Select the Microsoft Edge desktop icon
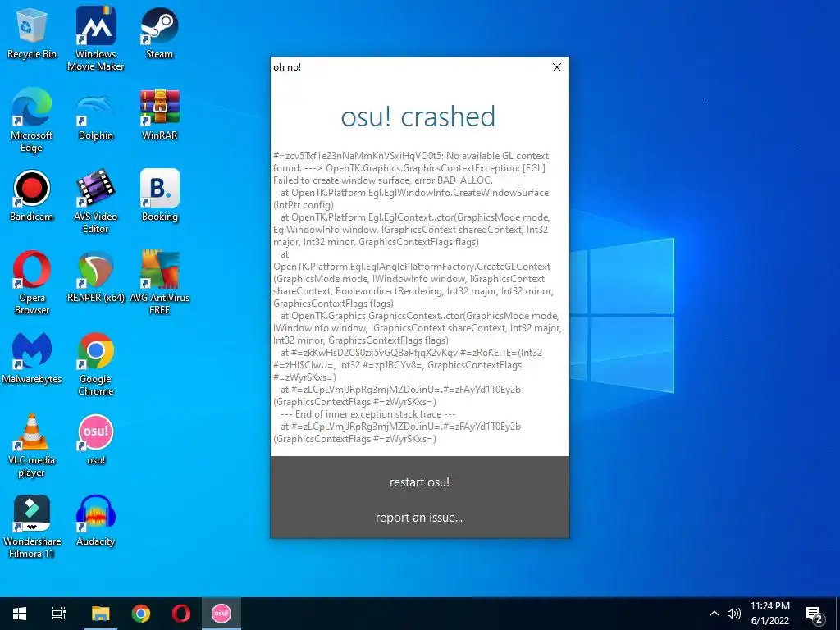This screenshot has height=630, width=840. tap(32, 121)
